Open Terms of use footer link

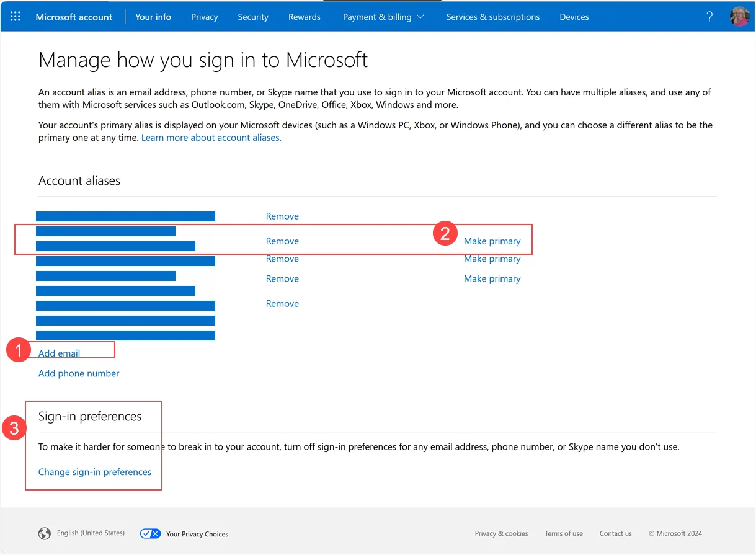564,533
